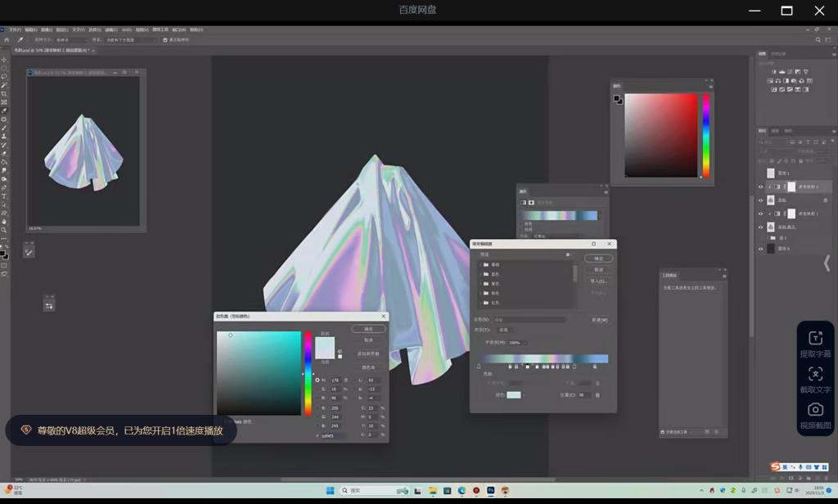Select the Horizontal Type tool
This screenshot has height=504, width=838.
[4, 196]
